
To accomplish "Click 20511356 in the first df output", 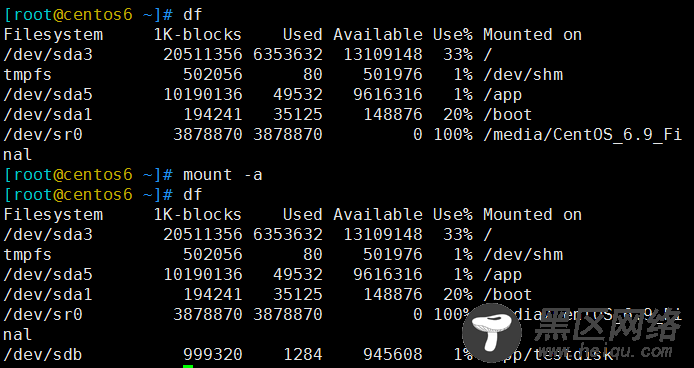I will 203,54.
